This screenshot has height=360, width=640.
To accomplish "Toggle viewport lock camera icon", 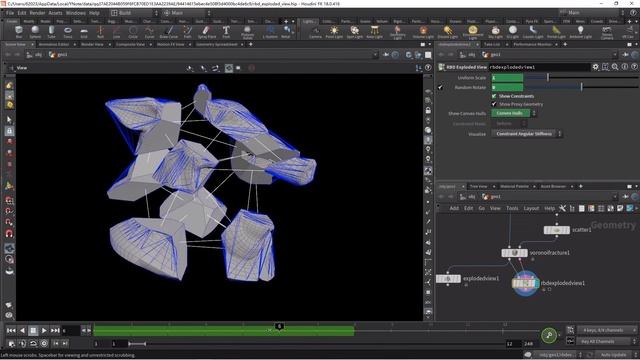I will (x=428, y=111).
